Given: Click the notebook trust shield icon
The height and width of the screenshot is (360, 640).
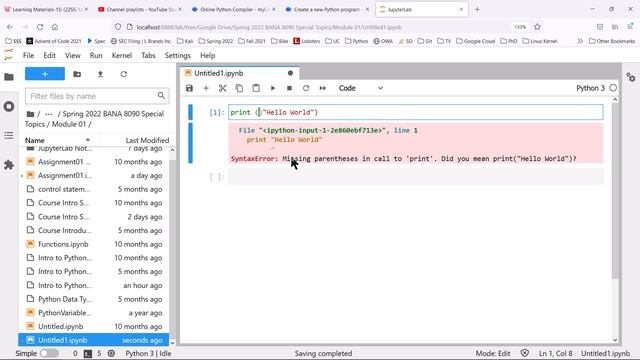Looking at the screenshot, I should pos(525,353).
